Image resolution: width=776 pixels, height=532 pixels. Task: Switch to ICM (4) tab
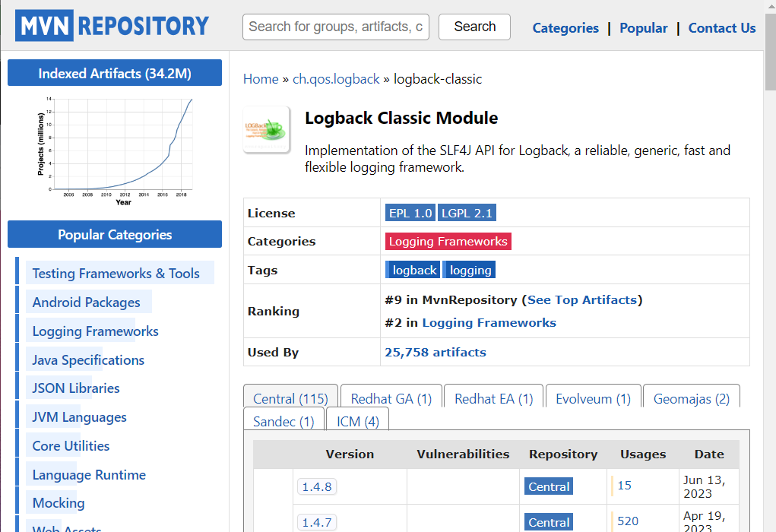click(358, 420)
